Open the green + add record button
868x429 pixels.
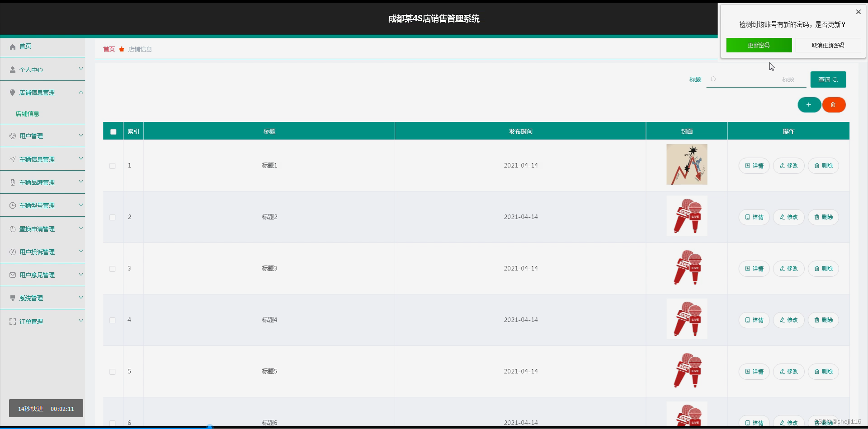click(x=809, y=104)
